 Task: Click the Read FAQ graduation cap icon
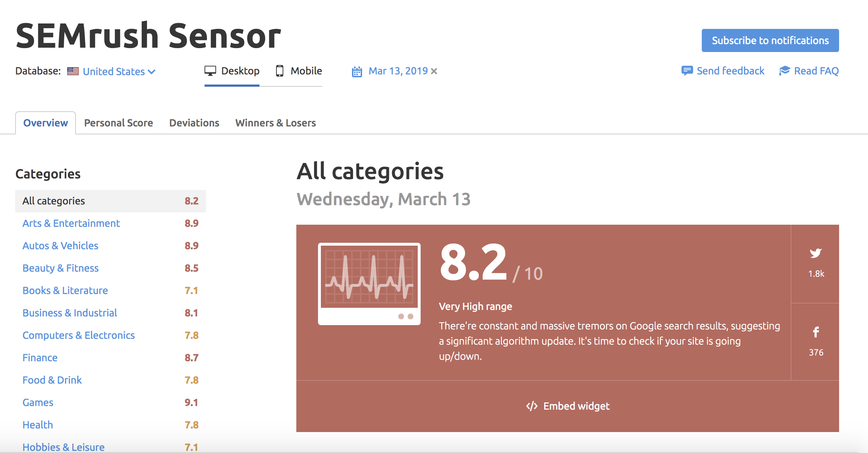(785, 71)
